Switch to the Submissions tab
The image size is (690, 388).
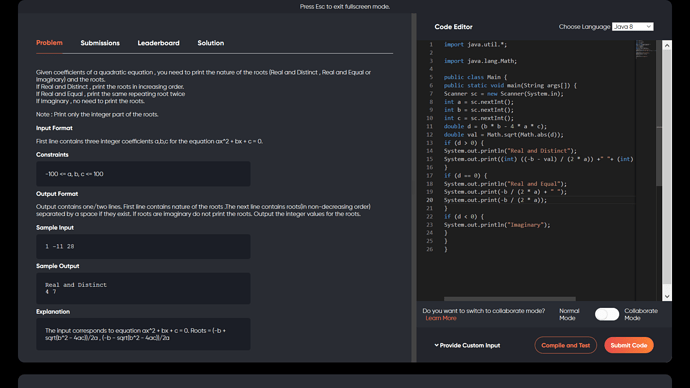(x=100, y=43)
